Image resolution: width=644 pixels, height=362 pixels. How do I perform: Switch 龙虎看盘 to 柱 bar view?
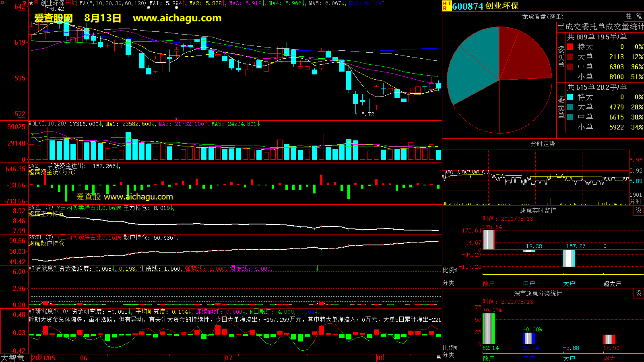pos(629,16)
